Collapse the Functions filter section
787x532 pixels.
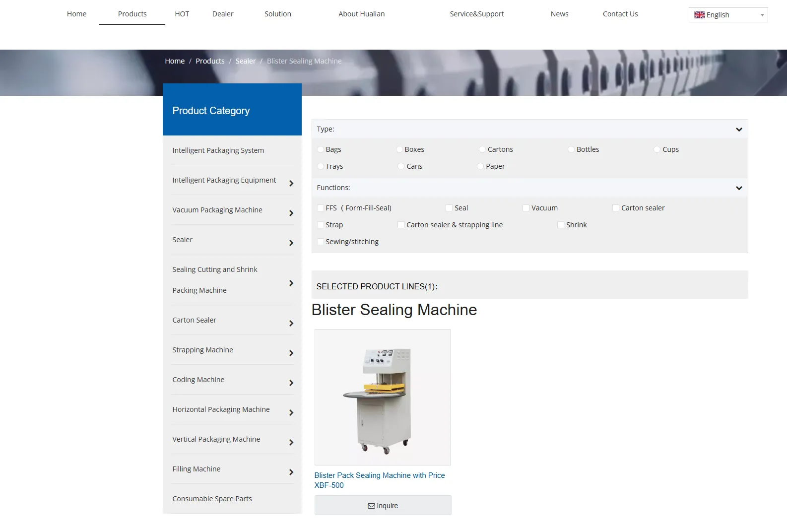coord(739,188)
